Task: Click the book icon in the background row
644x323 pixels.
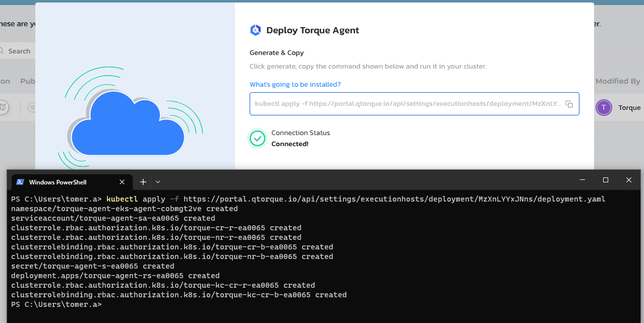Action: tap(4, 107)
